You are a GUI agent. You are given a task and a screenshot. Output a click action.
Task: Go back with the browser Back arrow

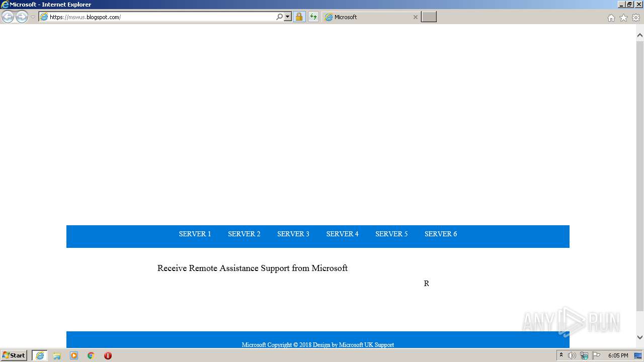[8, 17]
